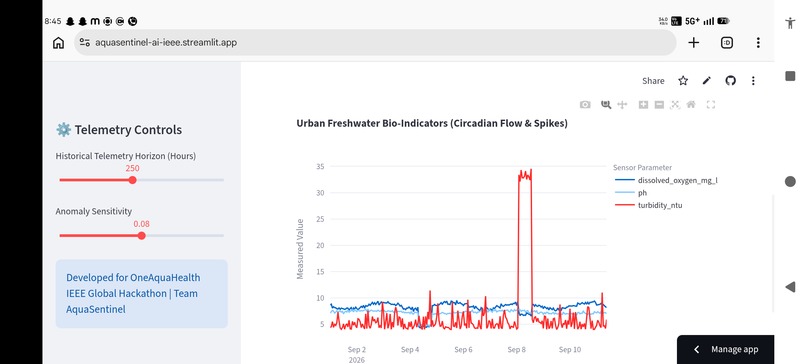
Task: Tap Android home circle button
Action: point(791,181)
